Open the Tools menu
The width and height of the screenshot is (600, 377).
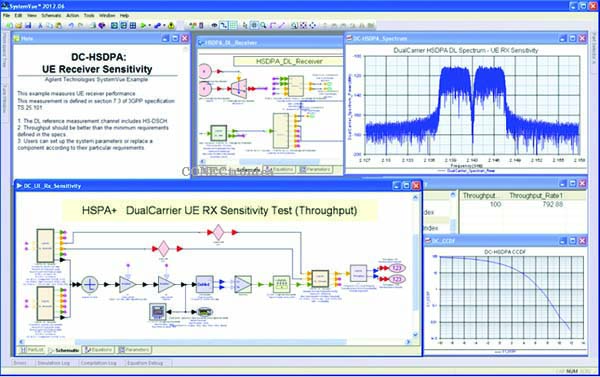coord(89,16)
